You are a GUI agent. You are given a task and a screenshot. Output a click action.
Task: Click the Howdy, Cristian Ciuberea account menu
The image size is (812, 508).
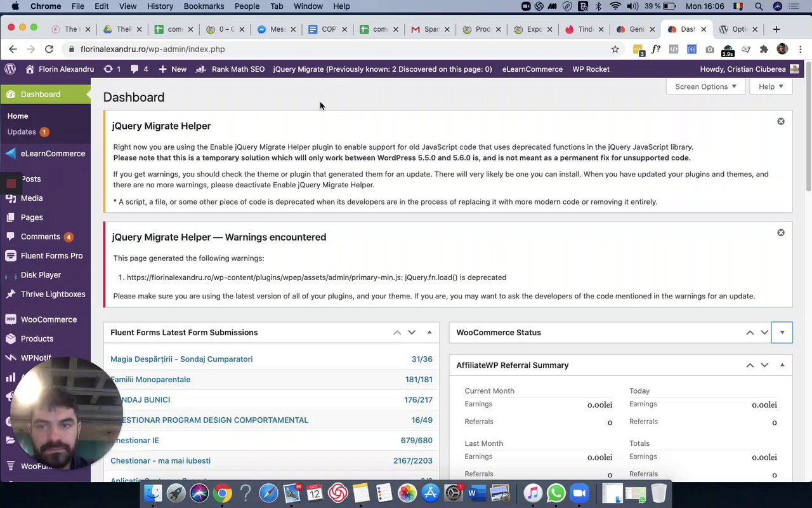click(x=750, y=69)
